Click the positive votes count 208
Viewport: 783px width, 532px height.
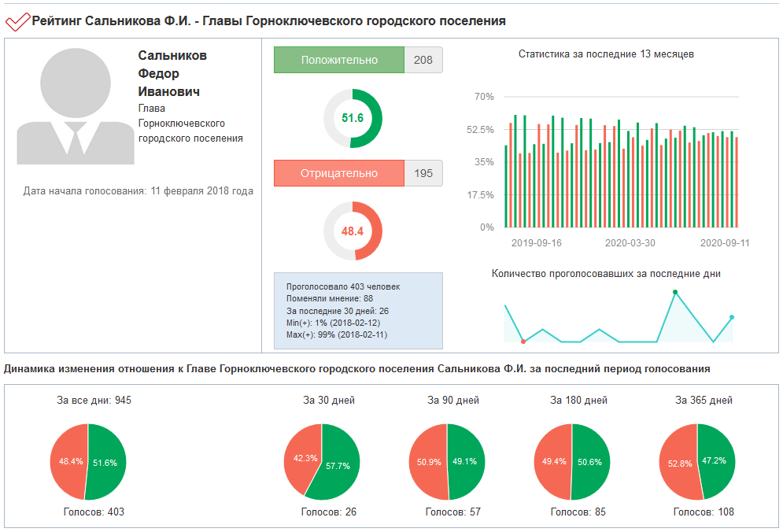(x=423, y=60)
